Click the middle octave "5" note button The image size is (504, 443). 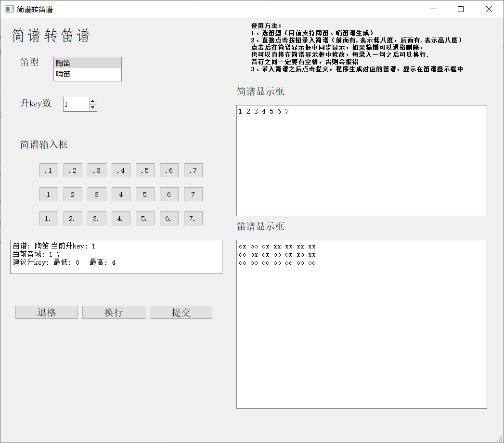(x=145, y=194)
